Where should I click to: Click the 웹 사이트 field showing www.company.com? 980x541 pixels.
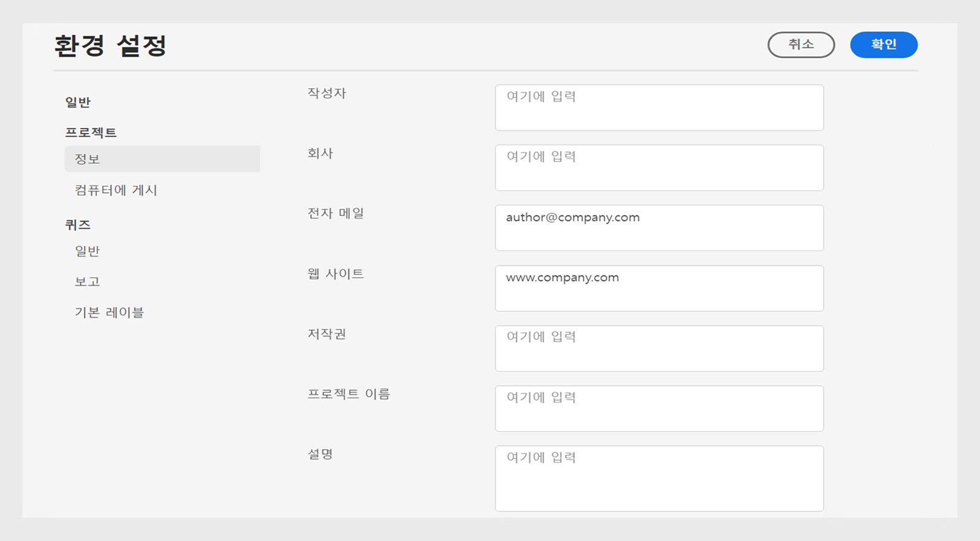tap(658, 288)
